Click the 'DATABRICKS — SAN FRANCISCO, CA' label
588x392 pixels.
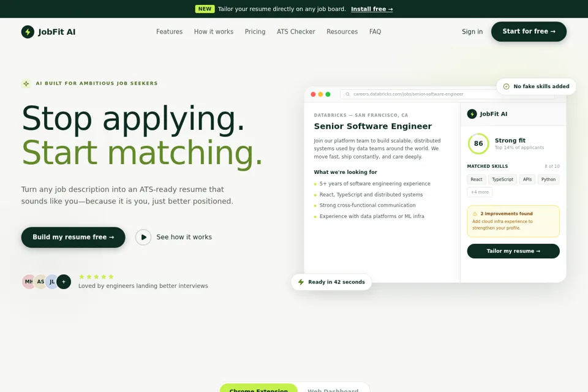click(361, 115)
